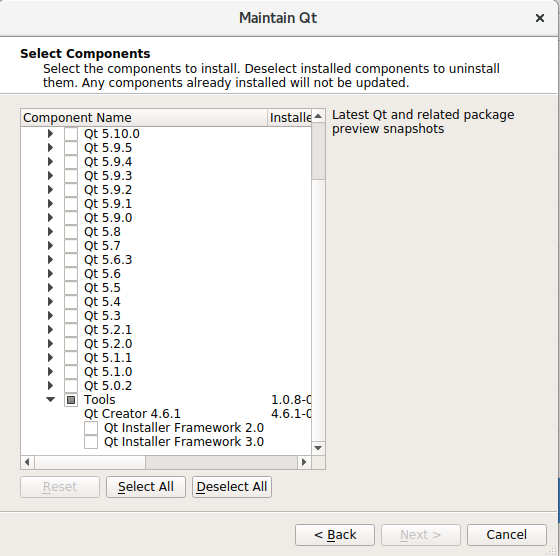Click the horizontal scrollbar left arrow
The image size is (560, 556).
28,462
